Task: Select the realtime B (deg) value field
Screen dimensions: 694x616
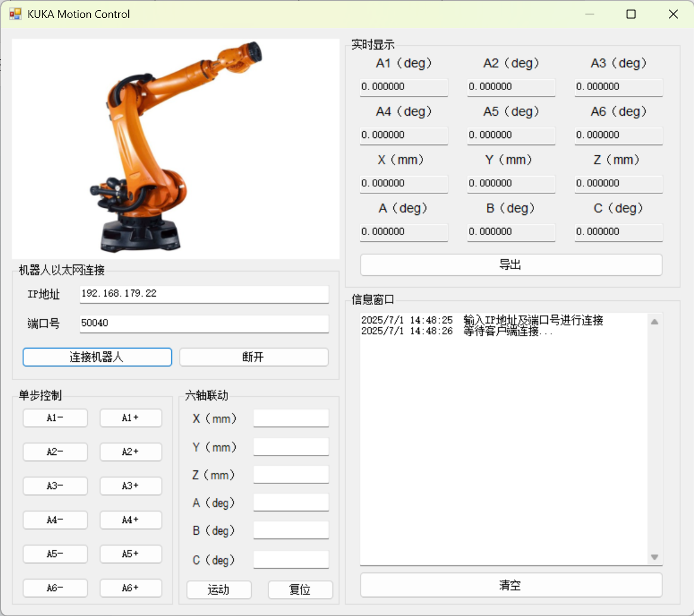Action: pyautogui.click(x=511, y=232)
